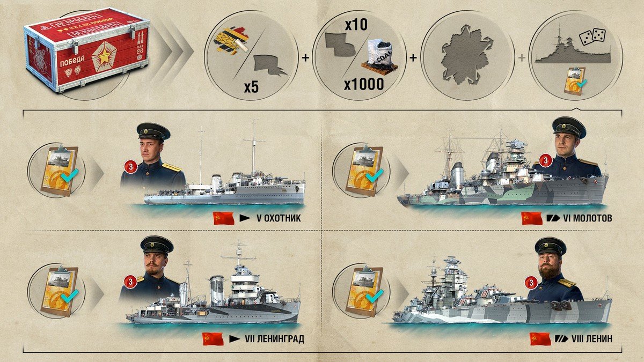Click the arrow between the clipboard and the Ленин ship

(x=401, y=293)
